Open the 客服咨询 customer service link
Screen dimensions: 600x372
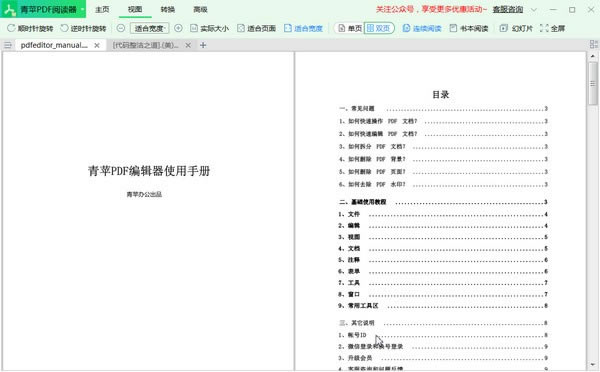(x=508, y=9)
